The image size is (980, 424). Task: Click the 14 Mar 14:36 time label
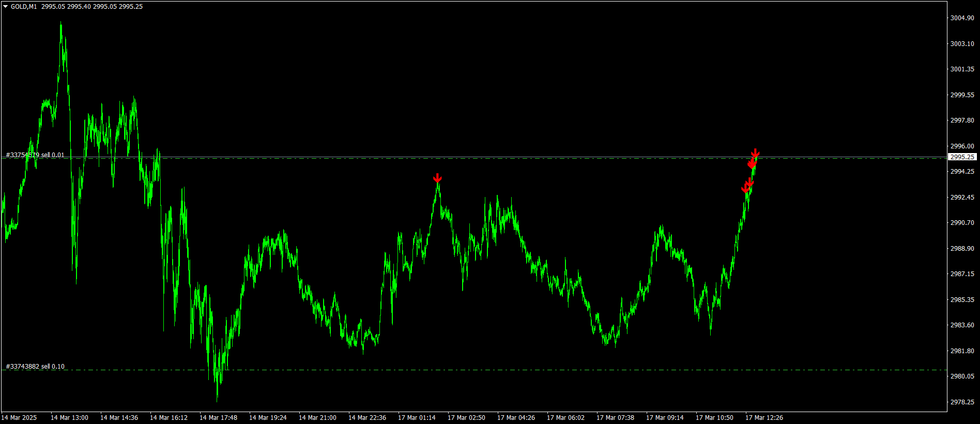click(x=119, y=418)
